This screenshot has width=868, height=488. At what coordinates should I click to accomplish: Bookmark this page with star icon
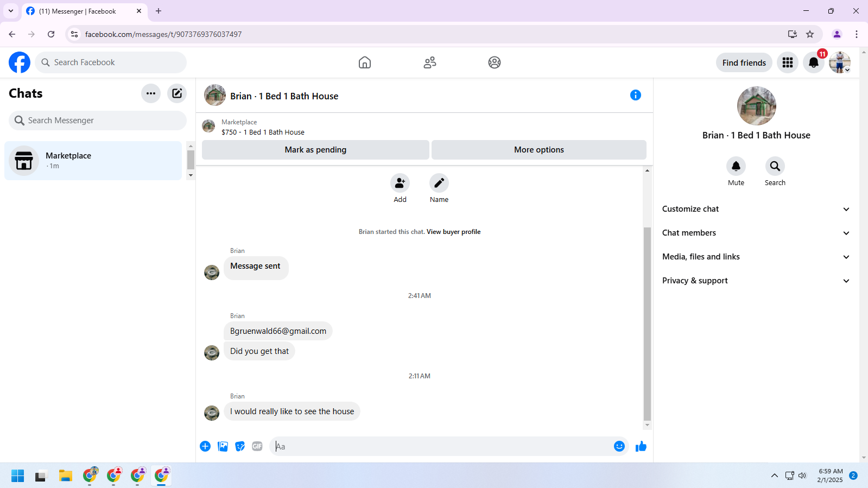pyautogui.click(x=810, y=34)
